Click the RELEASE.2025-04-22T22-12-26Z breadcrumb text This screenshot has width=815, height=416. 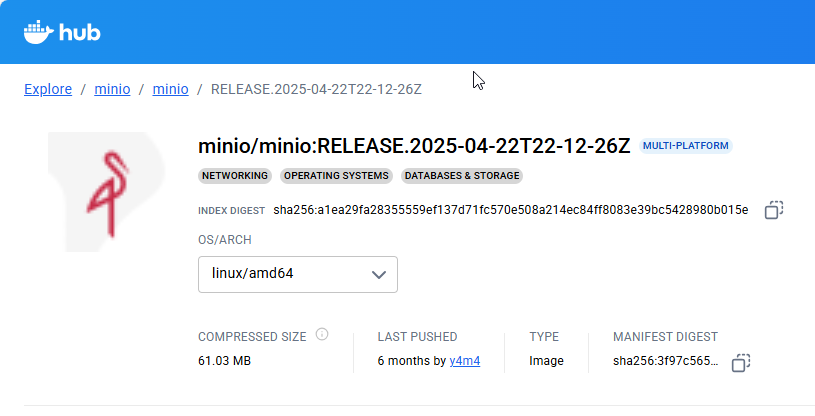pyautogui.click(x=316, y=89)
